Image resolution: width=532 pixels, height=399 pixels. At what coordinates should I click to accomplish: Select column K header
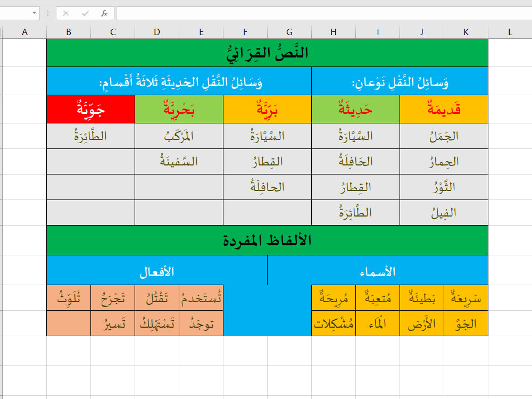(x=466, y=32)
